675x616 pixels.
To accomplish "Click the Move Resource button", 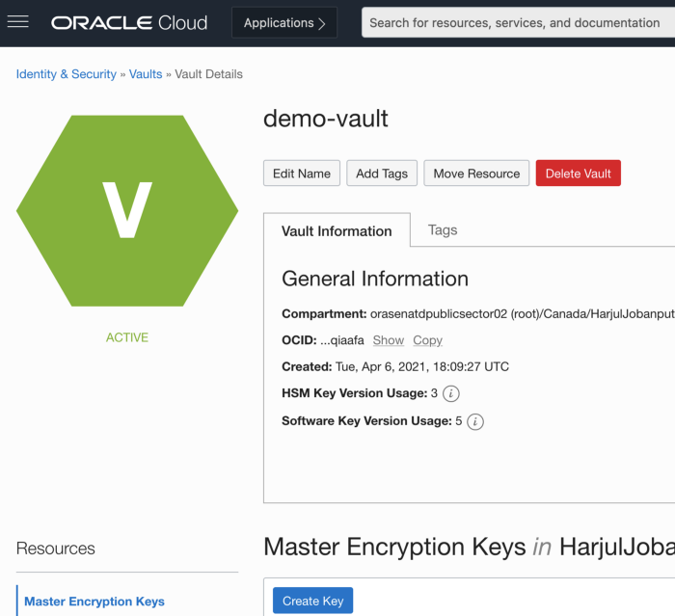I will (476, 174).
